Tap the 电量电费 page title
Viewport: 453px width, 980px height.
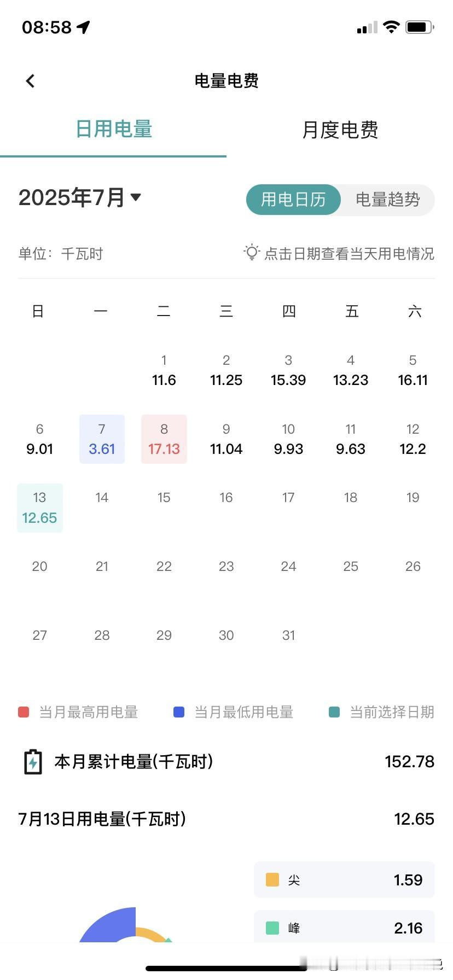click(226, 81)
